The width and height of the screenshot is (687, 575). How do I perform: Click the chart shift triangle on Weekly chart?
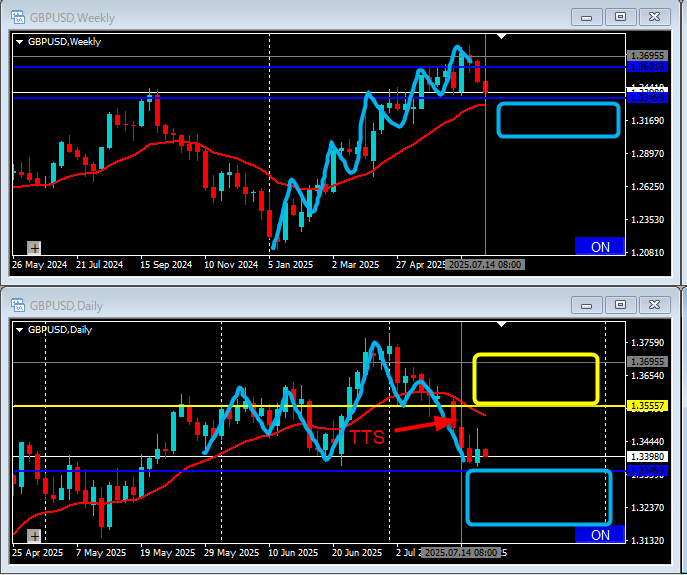(502, 36)
